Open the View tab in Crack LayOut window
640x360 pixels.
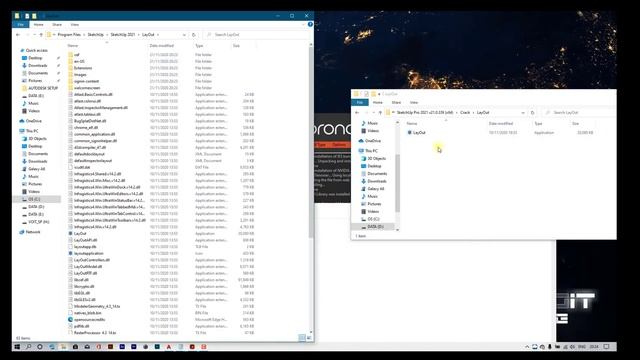click(414, 102)
